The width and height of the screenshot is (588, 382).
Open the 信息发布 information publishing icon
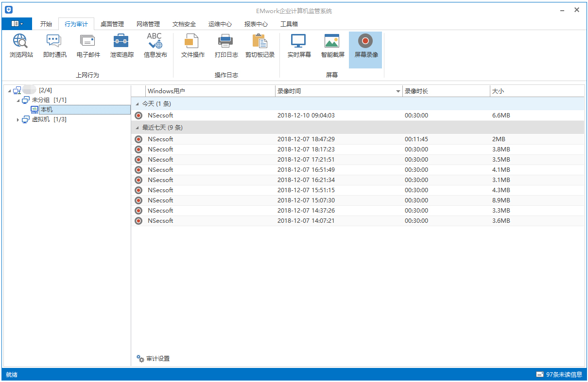coord(155,46)
